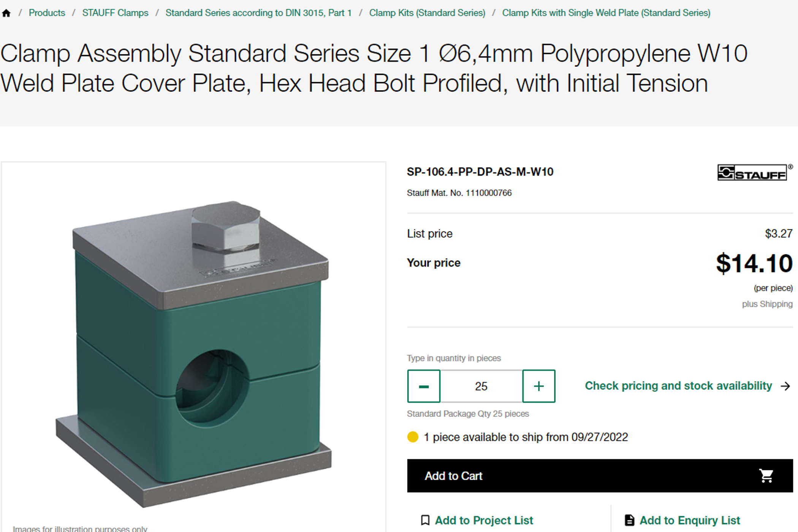Click the bookmark icon for Project List
The width and height of the screenshot is (798, 532).
click(x=425, y=520)
